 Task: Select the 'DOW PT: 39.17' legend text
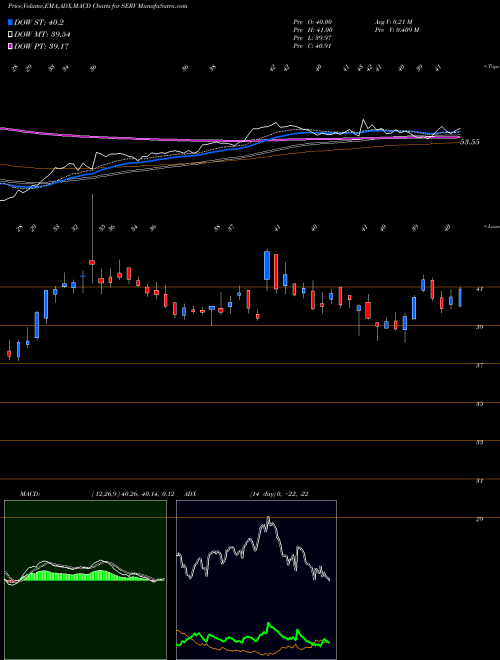[41, 46]
